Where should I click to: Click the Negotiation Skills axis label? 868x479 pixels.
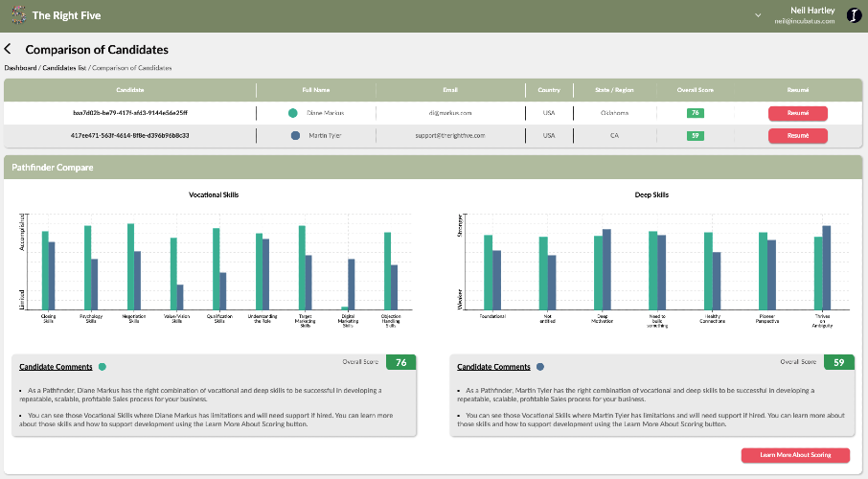[x=134, y=318]
